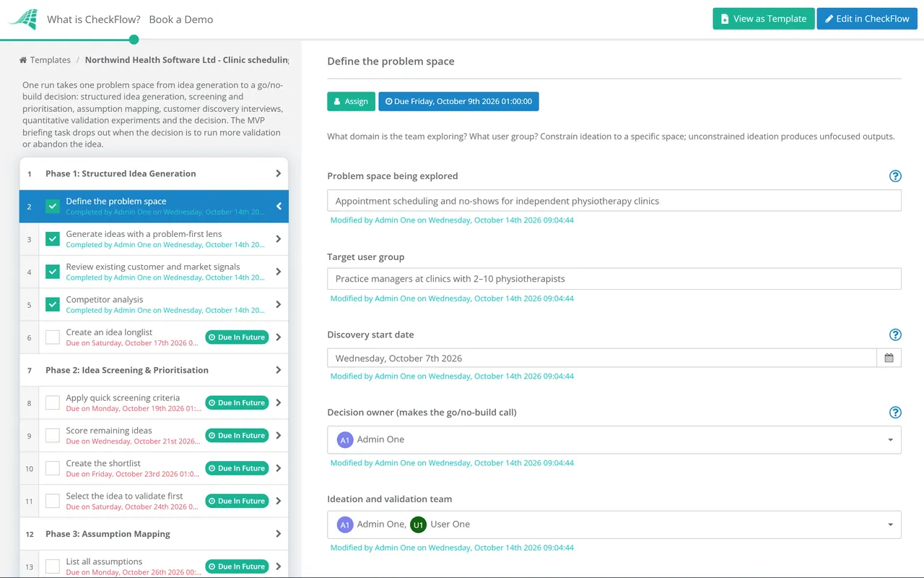This screenshot has height=578, width=924.
Task: Expand Phase 3: Assumption Mapping chevron
Action: point(279,534)
